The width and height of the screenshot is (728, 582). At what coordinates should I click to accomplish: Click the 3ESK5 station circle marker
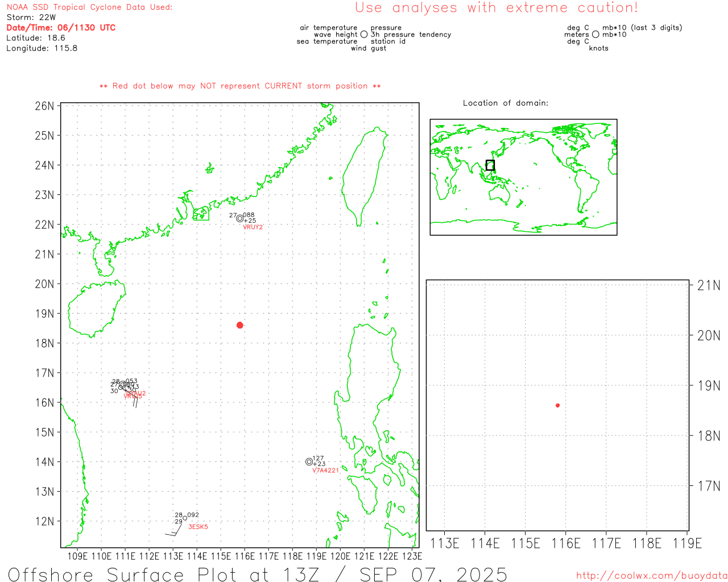pos(184,518)
